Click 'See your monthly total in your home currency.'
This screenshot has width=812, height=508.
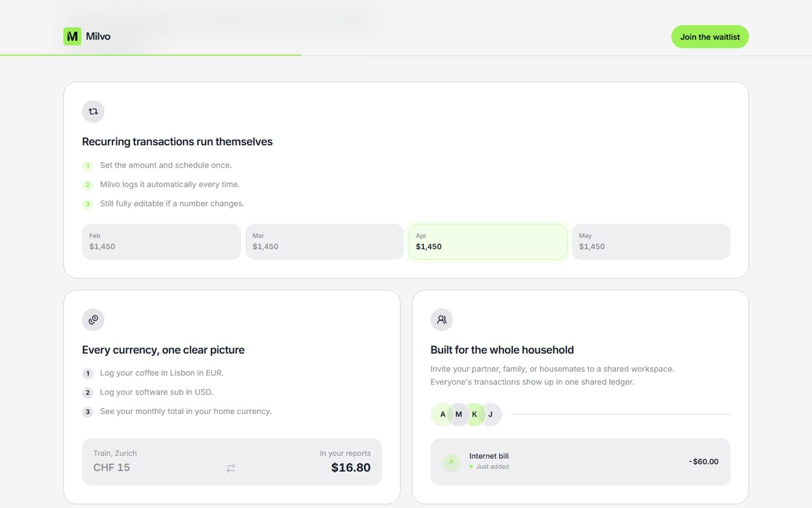pos(186,411)
